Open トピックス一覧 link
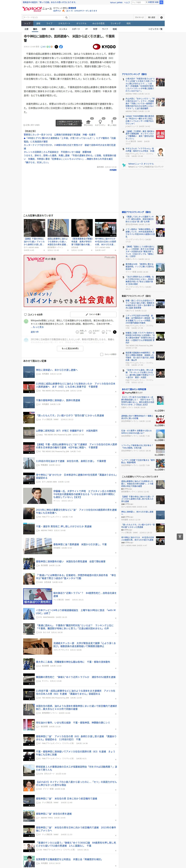This screenshot has width=186, height=868. tap(155, 29)
